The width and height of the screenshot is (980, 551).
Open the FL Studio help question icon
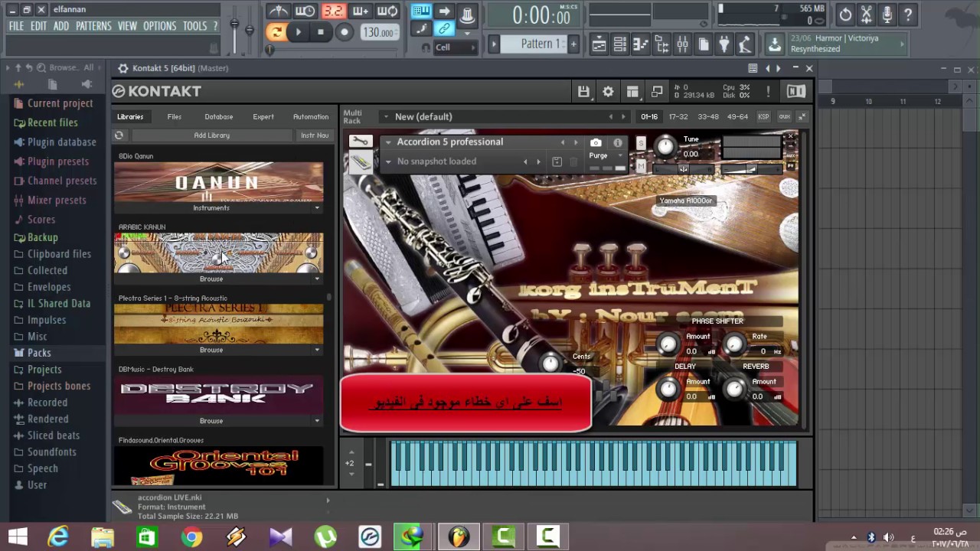pos(908,14)
